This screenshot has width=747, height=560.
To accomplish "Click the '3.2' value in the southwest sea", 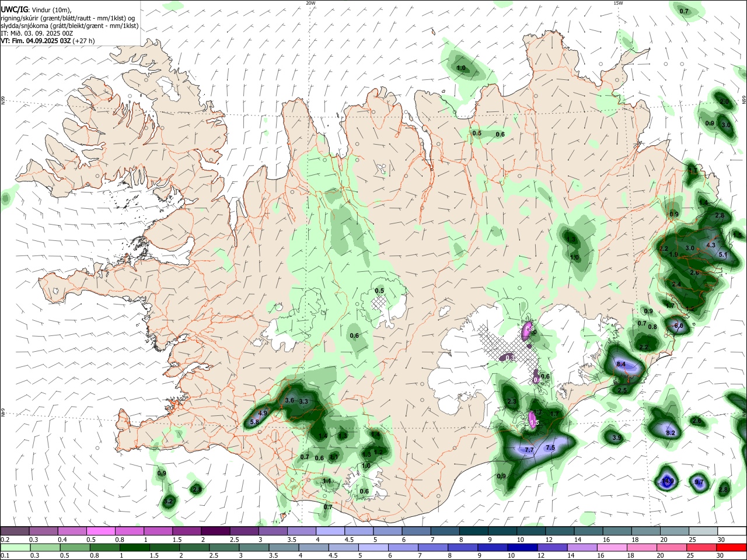I will point(169,501).
